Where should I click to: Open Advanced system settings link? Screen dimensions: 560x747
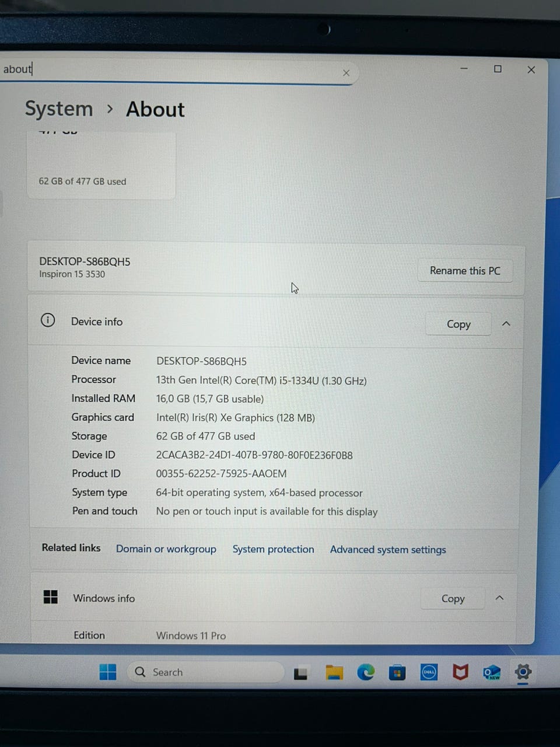pyautogui.click(x=388, y=550)
